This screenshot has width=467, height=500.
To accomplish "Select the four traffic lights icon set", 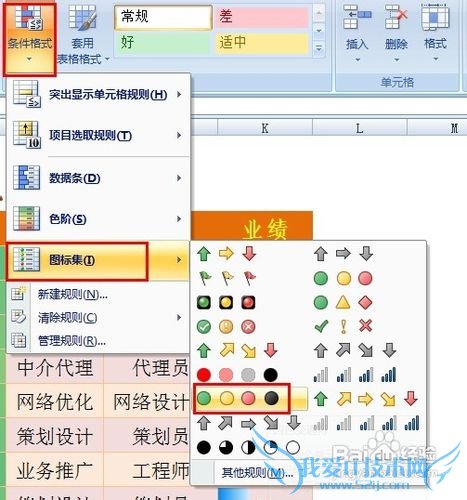I will click(x=237, y=398).
